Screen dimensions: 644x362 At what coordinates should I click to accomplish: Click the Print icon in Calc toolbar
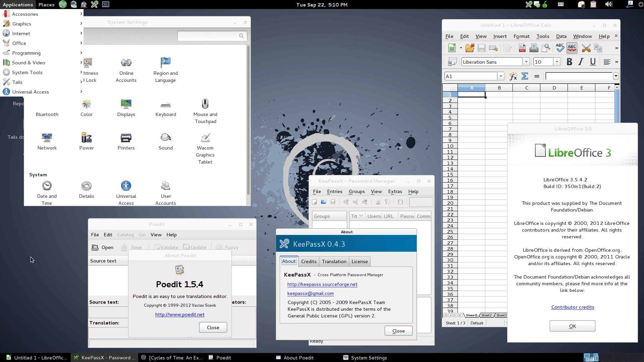pos(534,48)
